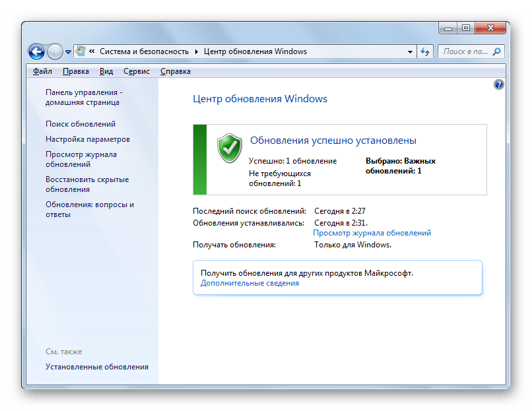This screenshot has height=411, width=532.
Task: Click Выбрано: Важных обновлений: 1 text
Action: tap(401, 166)
